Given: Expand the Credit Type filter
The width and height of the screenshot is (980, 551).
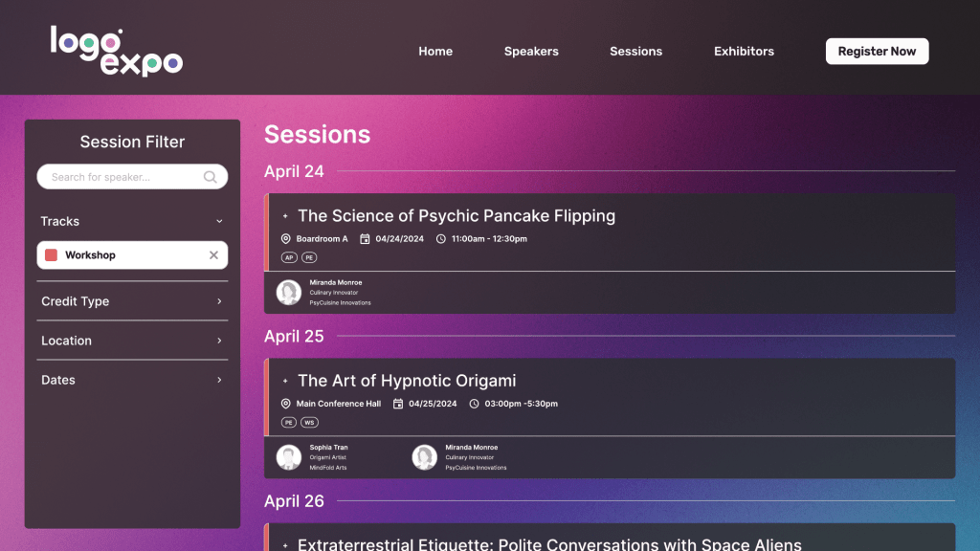Looking at the screenshot, I should pos(219,301).
